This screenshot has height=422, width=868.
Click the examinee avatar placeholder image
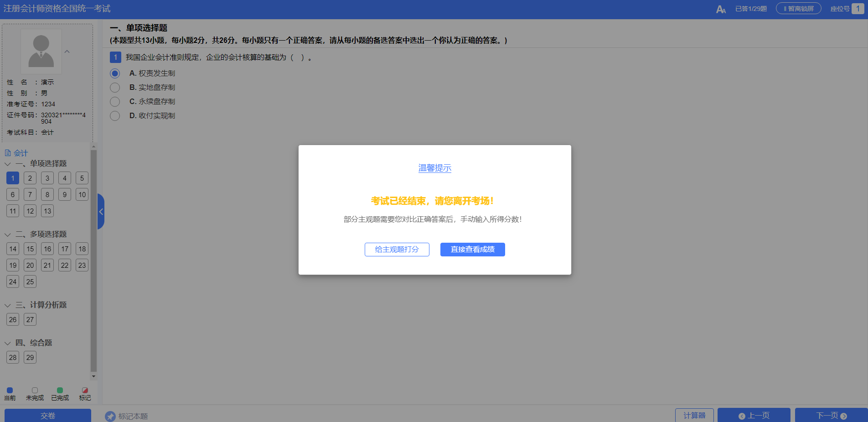(41, 51)
